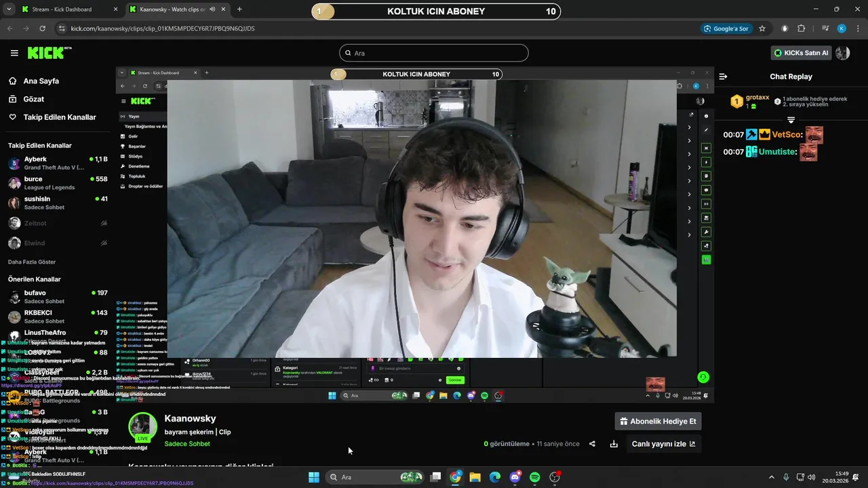Mute the Kaanowsky tab audio

[212, 9]
